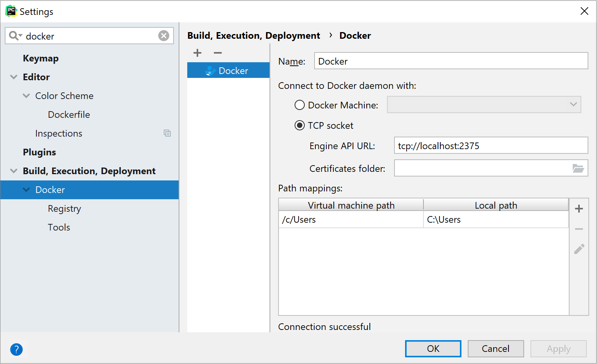Image resolution: width=597 pixels, height=364 pixels.
Task: Select the TCP socket radio option
Action: point(300,125)
